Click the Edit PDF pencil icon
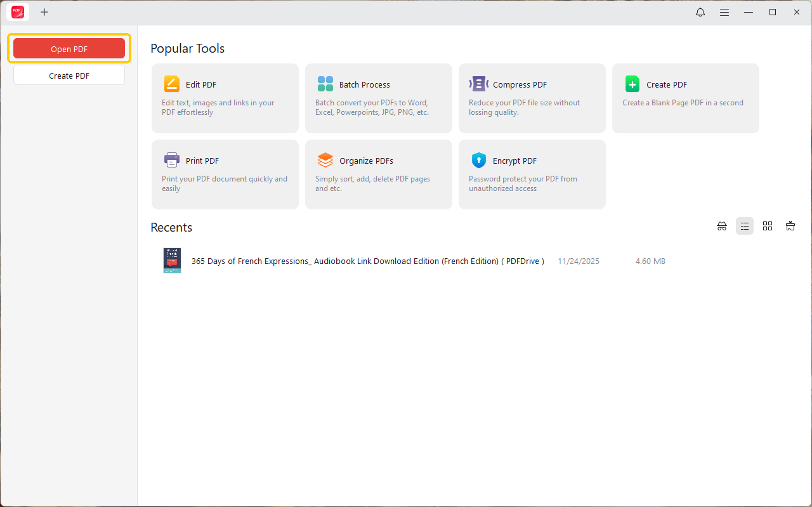This screenshot has width=812, height=507. (x=172, y=84)
